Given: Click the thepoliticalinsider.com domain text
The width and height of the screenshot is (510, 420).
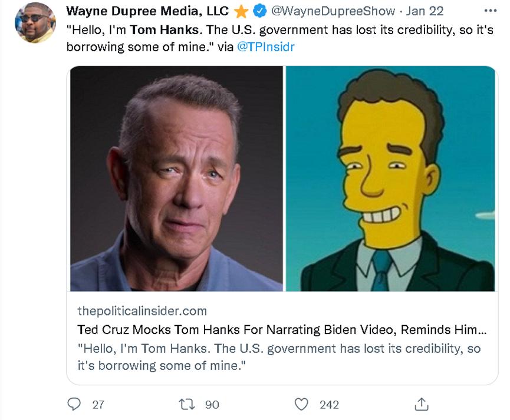Looking at the screenshot, I should [x=142, y=310].
